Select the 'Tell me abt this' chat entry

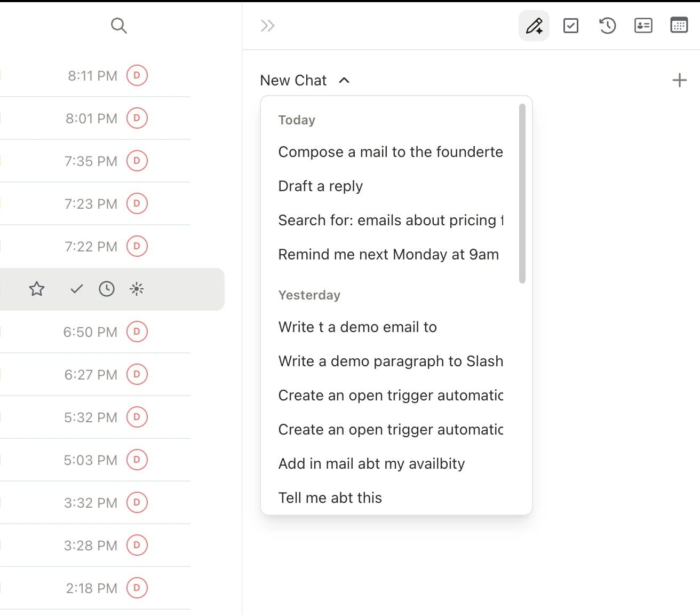[330, 497]
